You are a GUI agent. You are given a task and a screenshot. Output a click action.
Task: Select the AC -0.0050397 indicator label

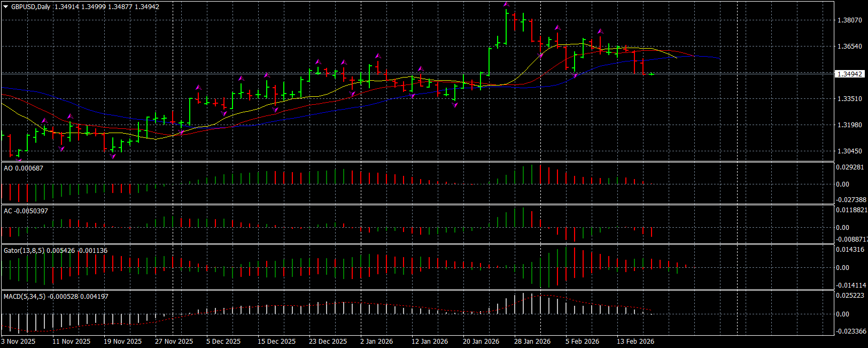[x=26, y=211]
